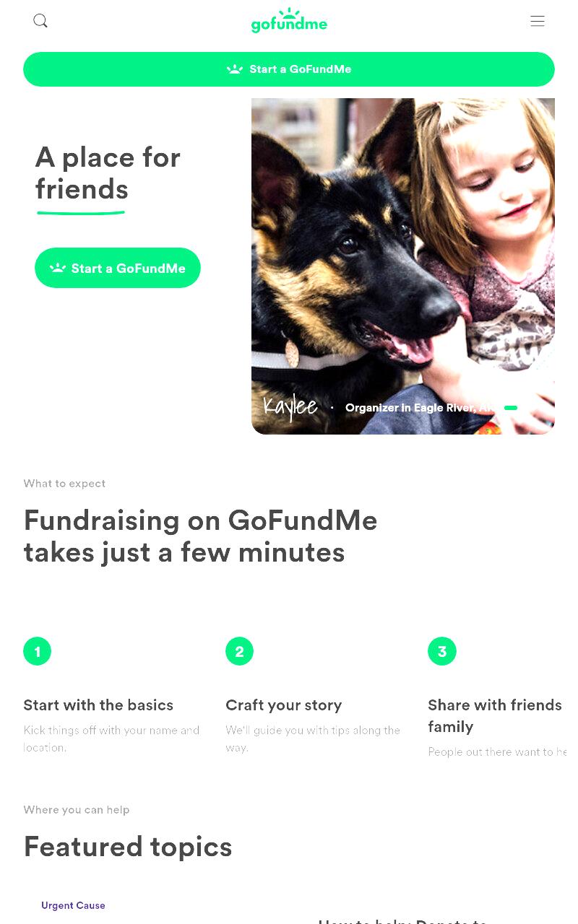The image size is (578, 924).
Task: Click crown icon in hero Start button
Action: click(58, 268)
